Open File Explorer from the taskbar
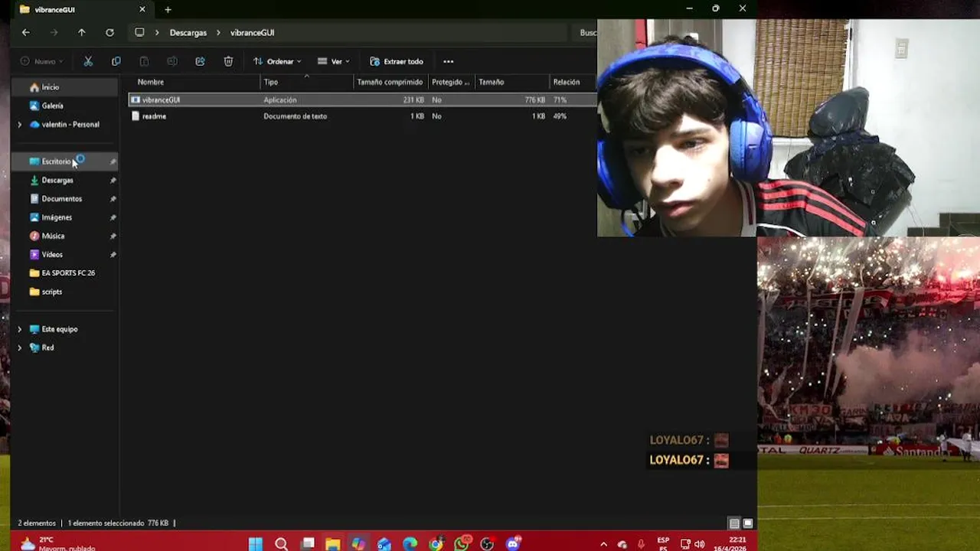Image resolution: width=980 pixels, height=551 pixels. 333,544
